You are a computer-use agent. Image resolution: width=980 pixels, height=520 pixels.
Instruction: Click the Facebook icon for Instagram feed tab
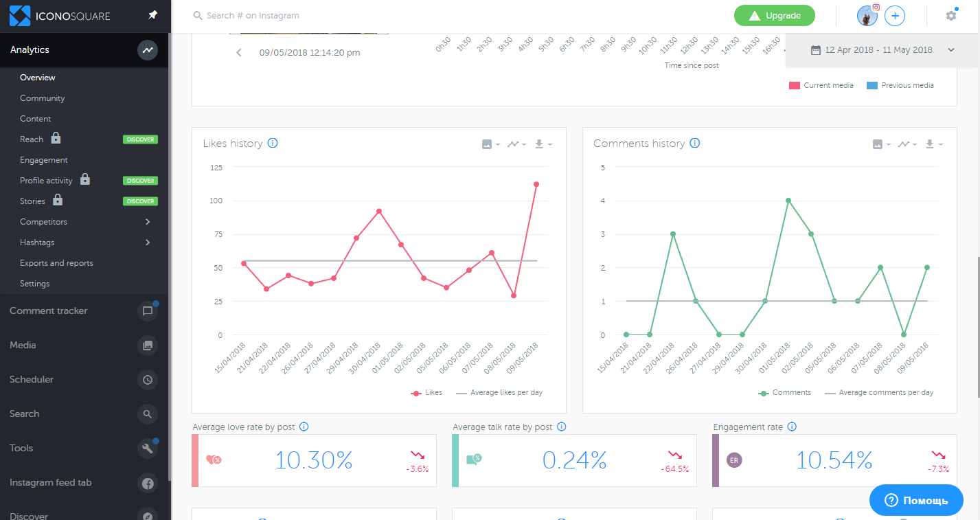147,483
